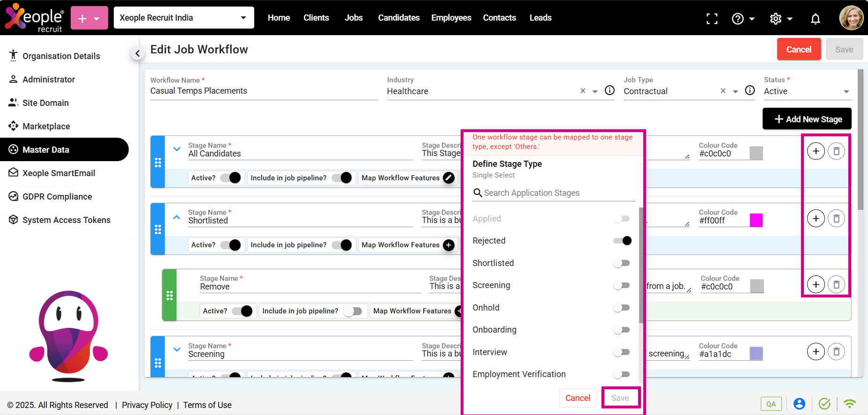
Task: Turn off the Rejected stage type toggle
Action: 622,241
